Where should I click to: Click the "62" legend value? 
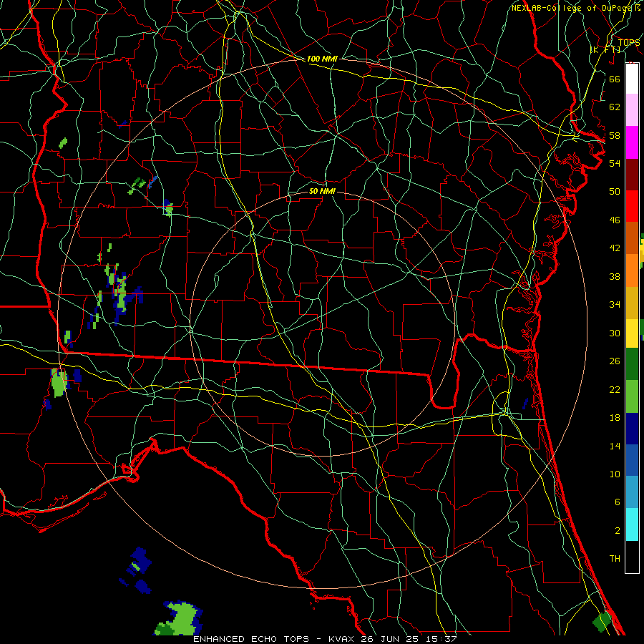(x=615, y=107)
